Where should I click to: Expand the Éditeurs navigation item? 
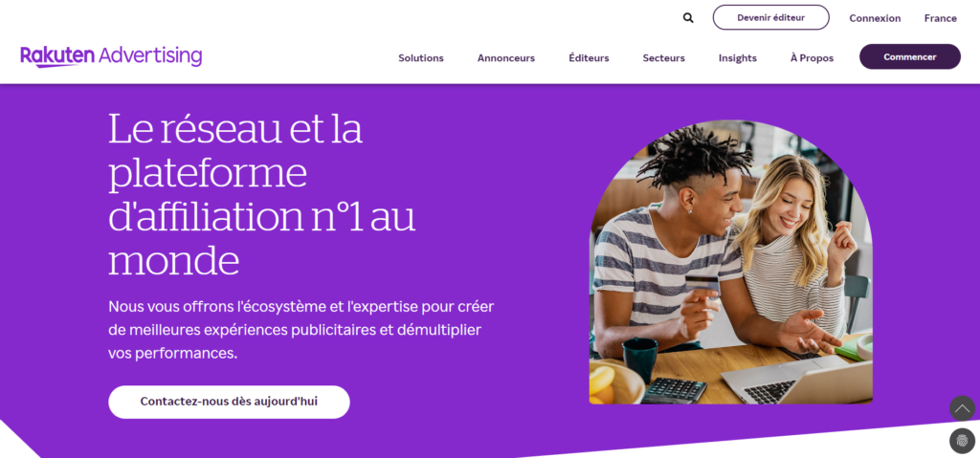589,58
